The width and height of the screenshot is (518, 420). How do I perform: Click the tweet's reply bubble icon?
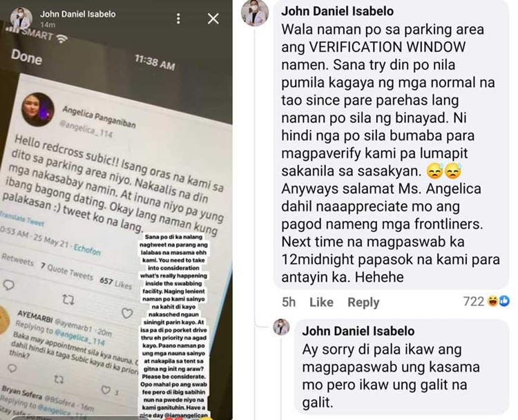(x=8, y=285)
